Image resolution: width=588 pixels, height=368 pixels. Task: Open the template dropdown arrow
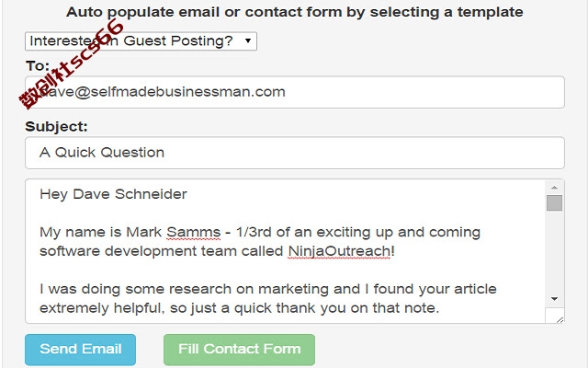tap(248, 40)
